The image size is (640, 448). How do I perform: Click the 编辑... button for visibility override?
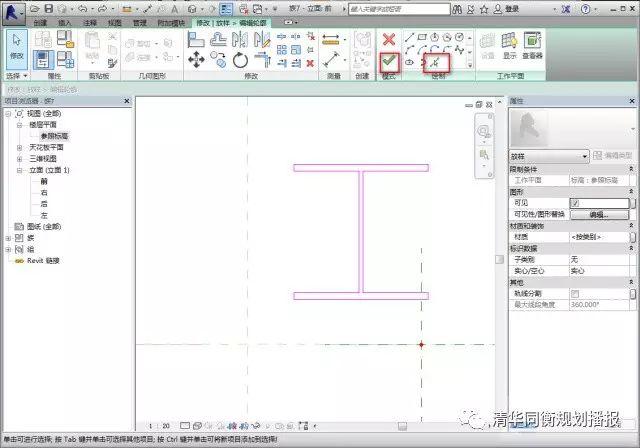598,214
